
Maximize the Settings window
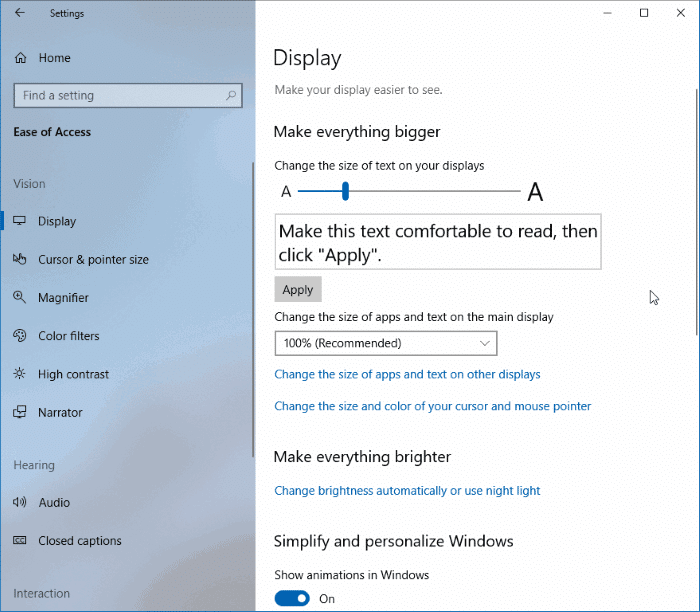(644, 13)
